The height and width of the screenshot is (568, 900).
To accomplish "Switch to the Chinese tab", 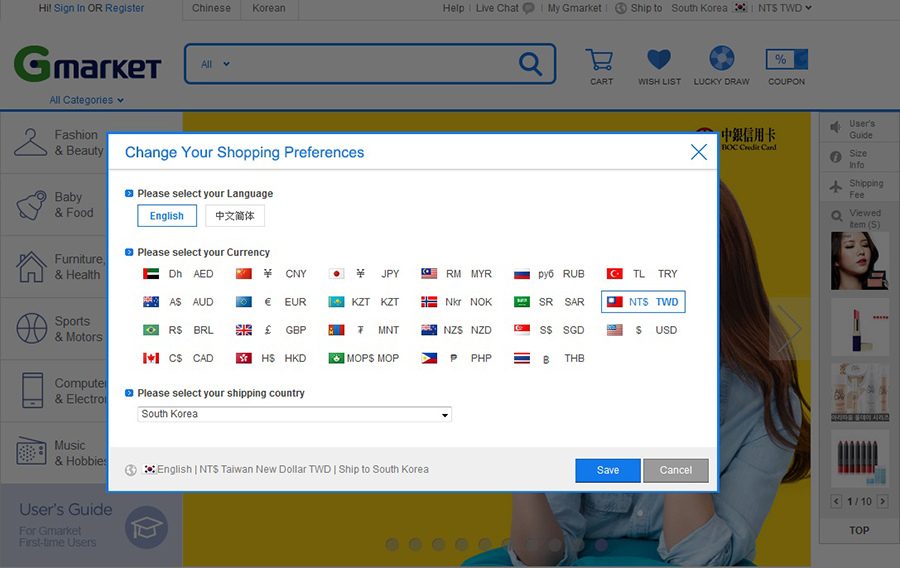I will [211, 9].
